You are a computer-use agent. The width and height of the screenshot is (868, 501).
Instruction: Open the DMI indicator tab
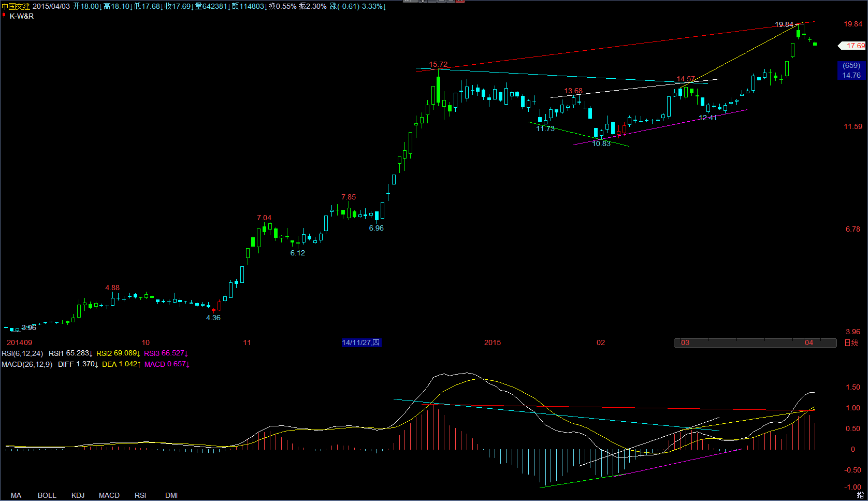tap(171, 495)
